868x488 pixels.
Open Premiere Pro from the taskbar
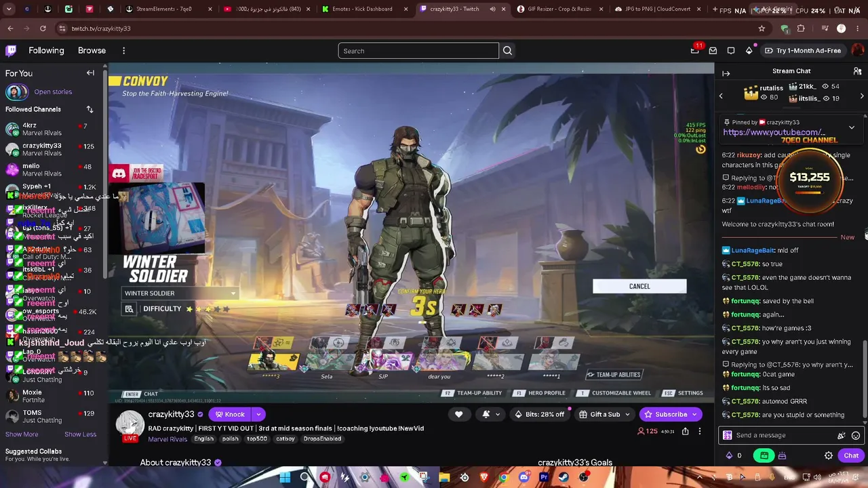coord(543,478)
